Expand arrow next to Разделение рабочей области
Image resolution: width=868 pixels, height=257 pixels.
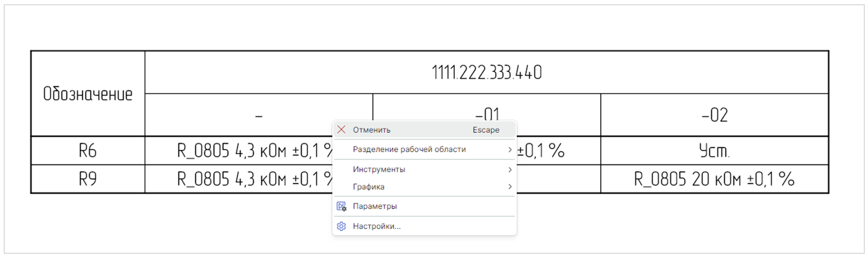pyautogui.click(x=510, y=150)
